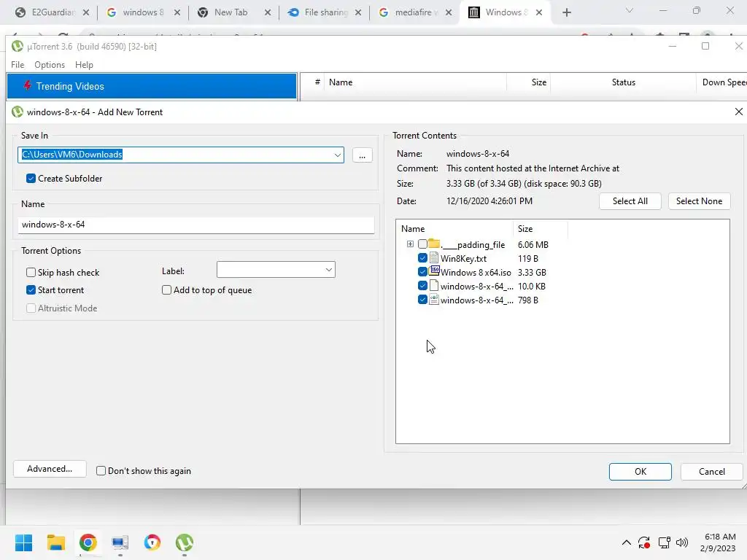Click the 798 B file icon

click(434, 300)
